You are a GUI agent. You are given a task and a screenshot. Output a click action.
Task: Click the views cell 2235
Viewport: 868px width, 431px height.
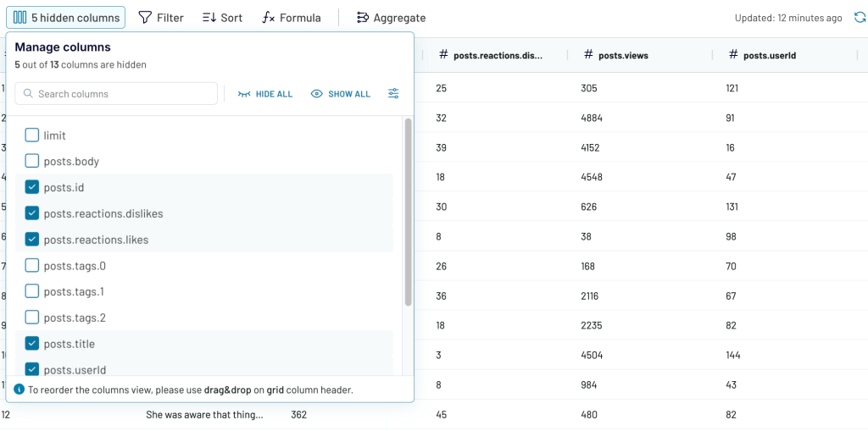click(x=591, y=325)
